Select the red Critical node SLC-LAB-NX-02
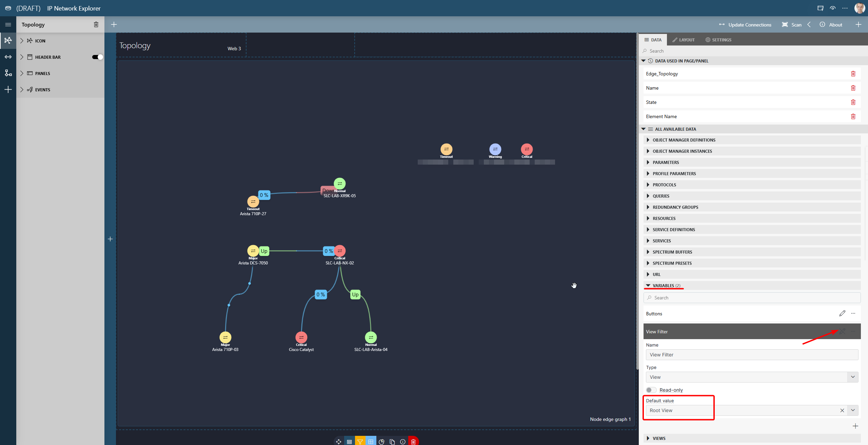The width and height of the screenshot is (868, 445). pyautogui.click(x=340, y=251)
